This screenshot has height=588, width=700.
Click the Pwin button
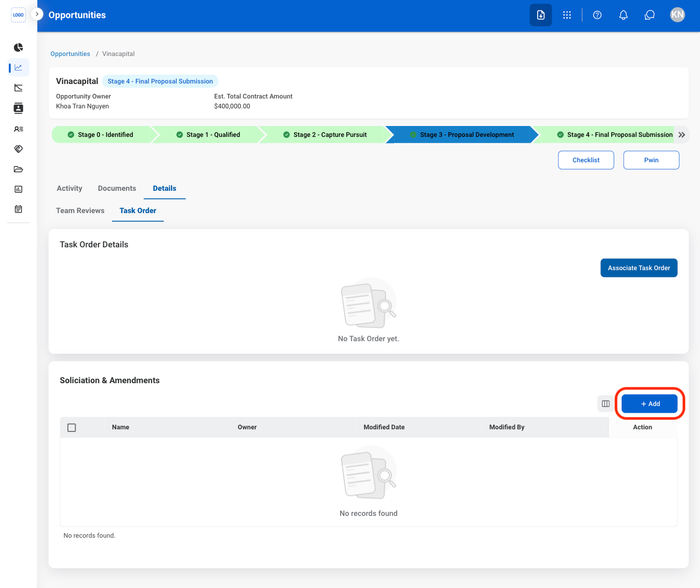(x=651, y=160)
